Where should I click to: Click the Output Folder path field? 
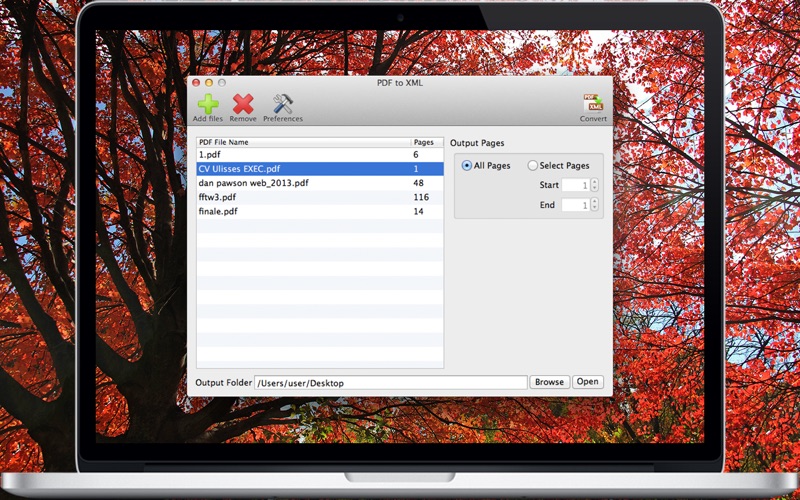(391, 383)
